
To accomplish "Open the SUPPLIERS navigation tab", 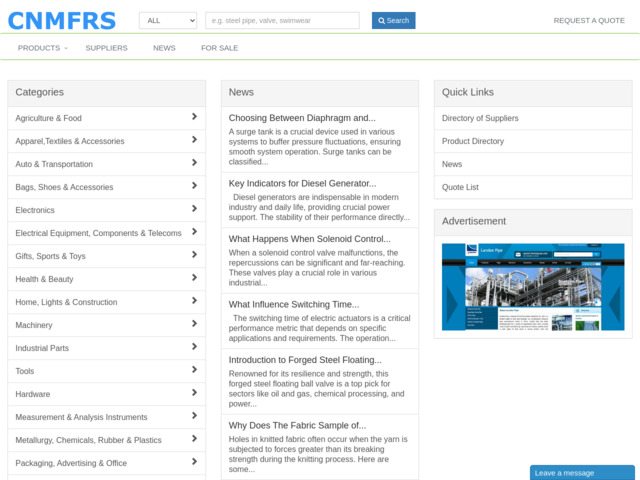I will pos(106,48).
